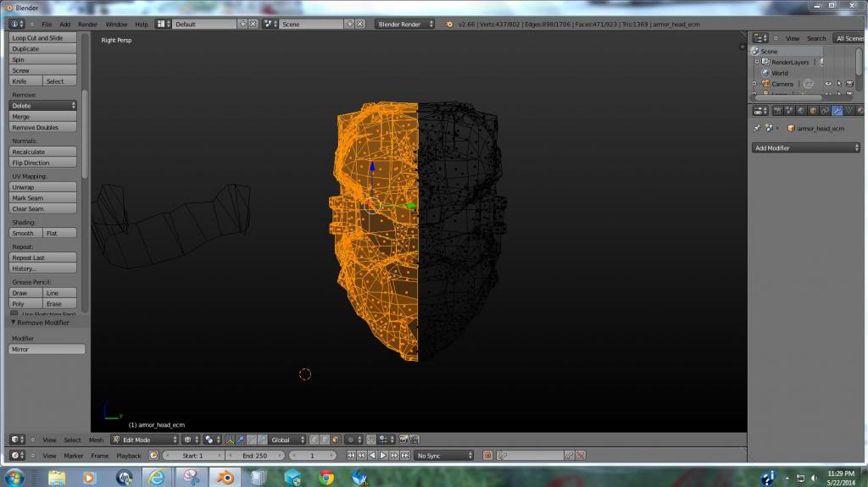Open the World properties tab
Viewport: 868px width, 487px height.
(802, 111)
